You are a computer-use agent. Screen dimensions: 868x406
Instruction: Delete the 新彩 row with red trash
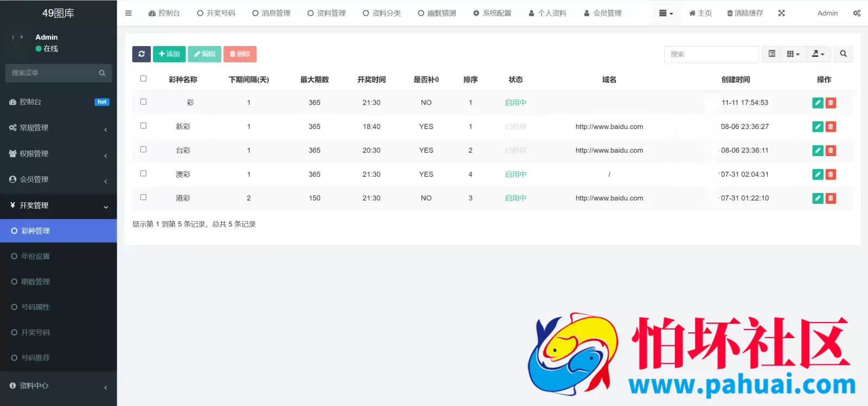[x=831, y=127]
